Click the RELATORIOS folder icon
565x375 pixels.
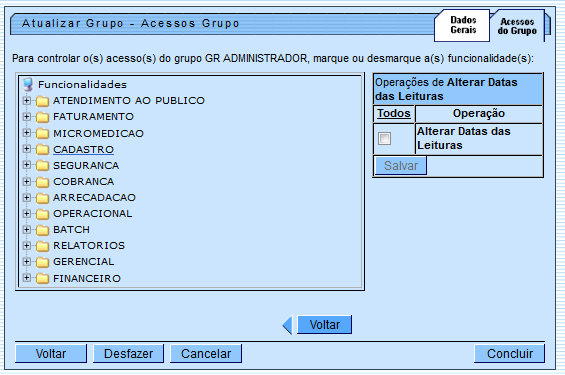click(x=42, y=246)
